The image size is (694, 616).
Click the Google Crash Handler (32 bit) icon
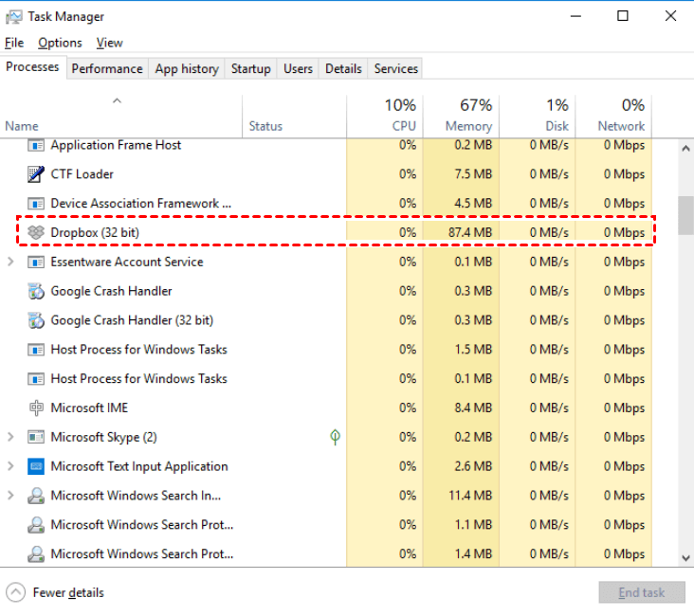[36, 320]
